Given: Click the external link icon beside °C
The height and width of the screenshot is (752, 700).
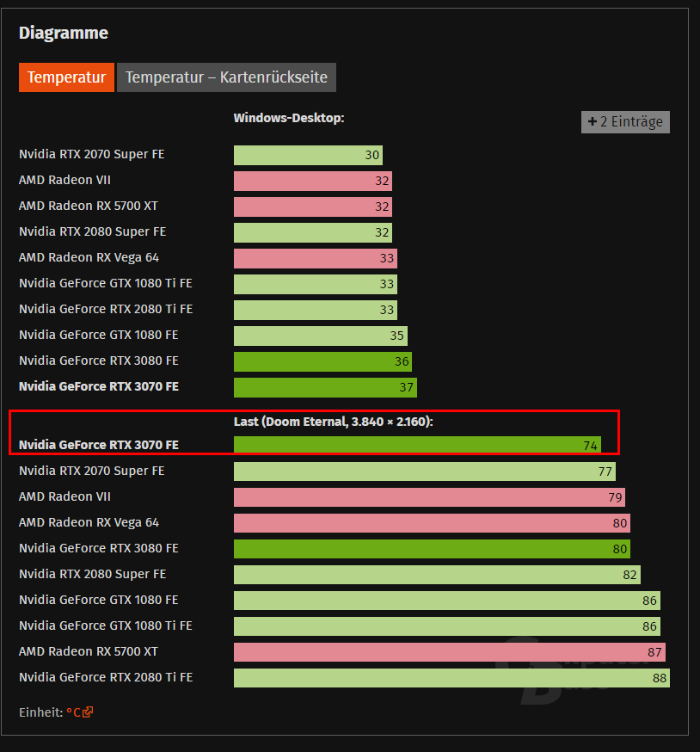Looking at the screenshot, I should click(x=88, y=712).
